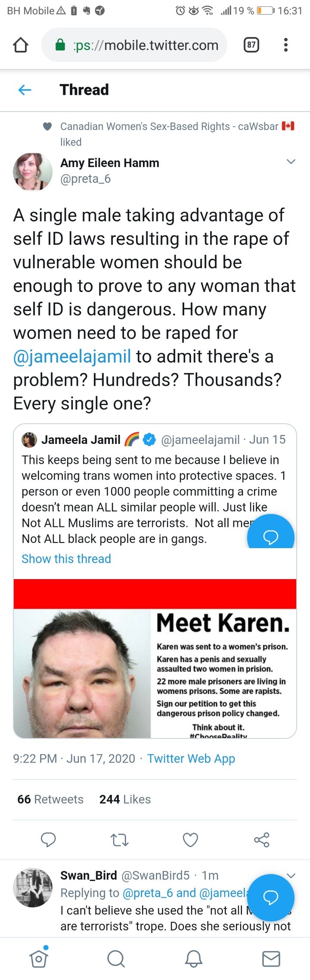Go back using the Thread arrow
Screen dimensions: 310x980
(25, 90)
